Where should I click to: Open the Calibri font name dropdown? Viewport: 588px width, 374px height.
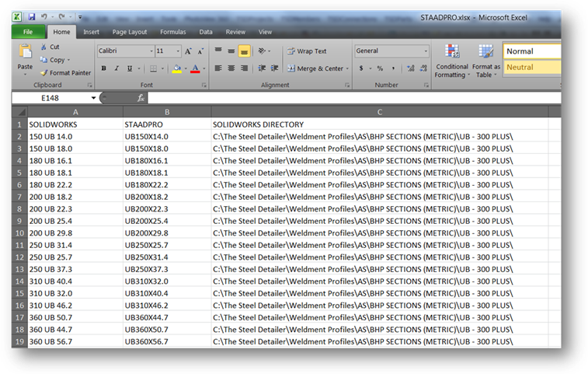[x=151, y=51]
